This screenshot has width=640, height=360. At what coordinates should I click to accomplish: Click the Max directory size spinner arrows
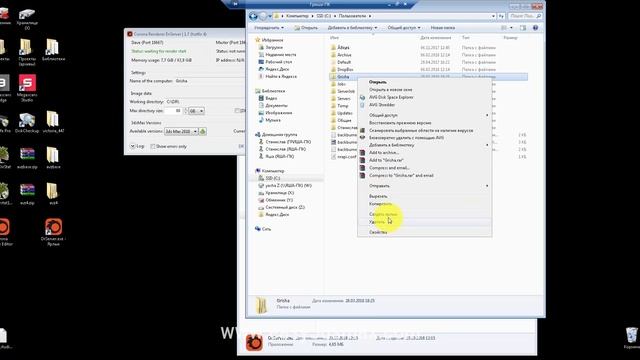coord(186,111)
